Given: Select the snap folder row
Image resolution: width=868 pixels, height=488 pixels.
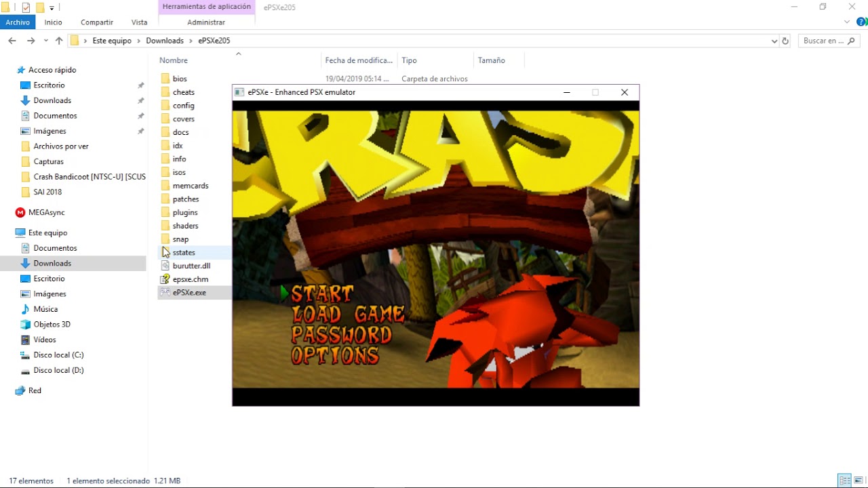Looking at the screenshot, I should 195,239.
